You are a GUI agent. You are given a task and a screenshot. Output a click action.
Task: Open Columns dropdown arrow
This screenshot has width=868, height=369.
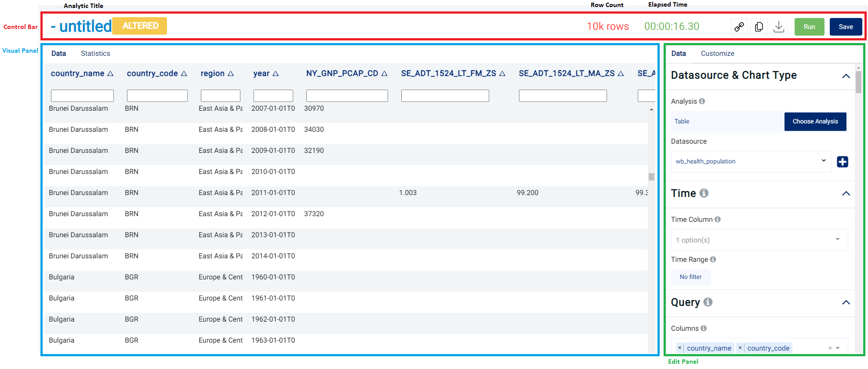click(838, 348)
